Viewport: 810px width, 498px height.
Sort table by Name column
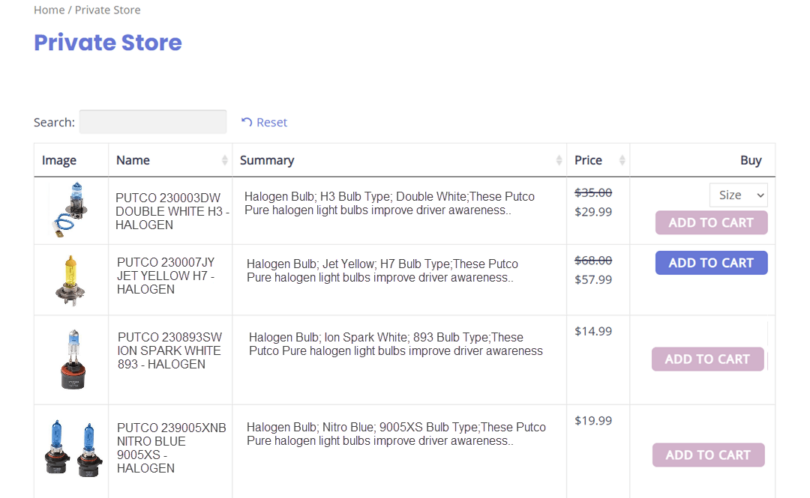[x=170, y=160]
